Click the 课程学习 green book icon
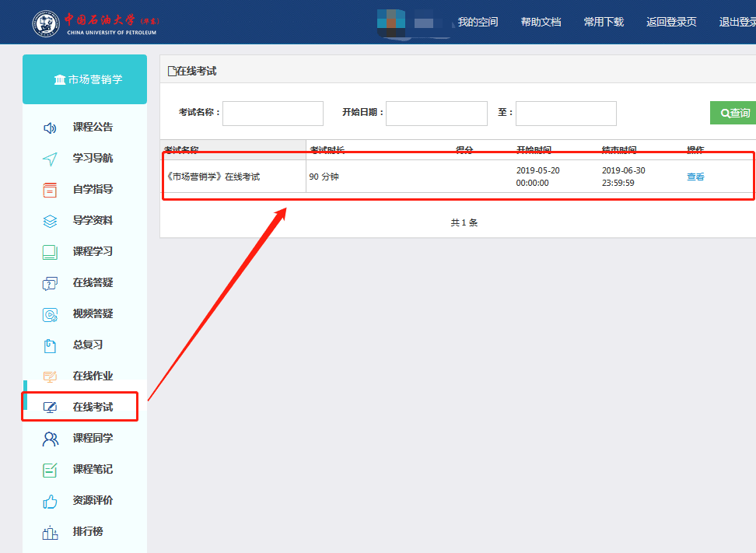 pos(50,252)
